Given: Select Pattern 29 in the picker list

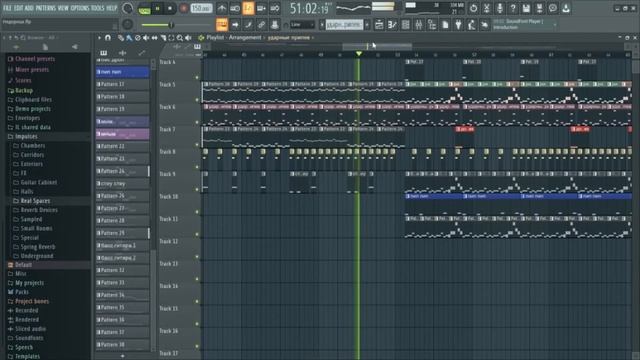Looking at the screenshot, I should 122,233.
